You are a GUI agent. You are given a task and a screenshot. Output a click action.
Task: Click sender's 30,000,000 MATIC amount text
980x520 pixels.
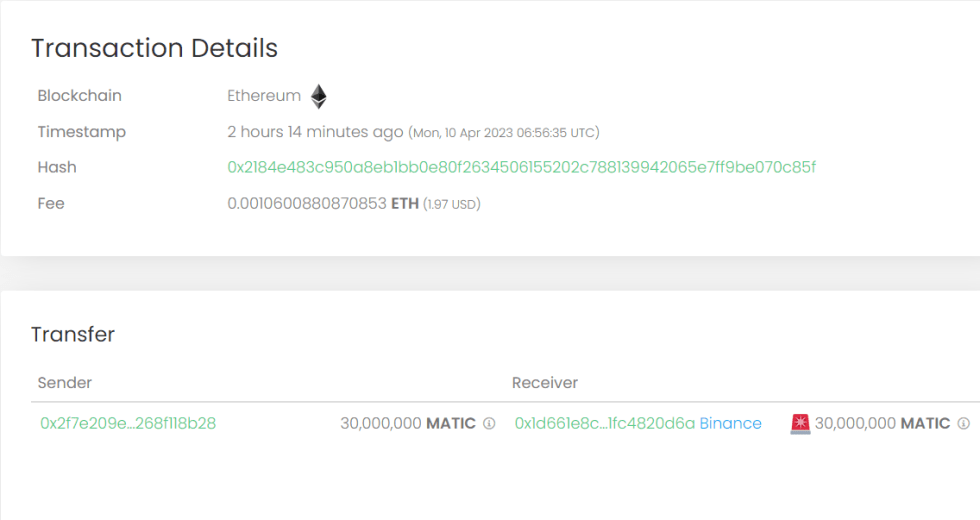tap(407, 424)
